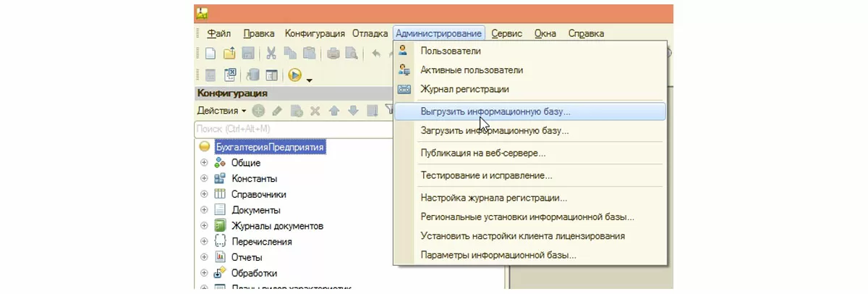Viewport: 868px width, 294px height.
Task: Open Настройка журнала регистрации
Action: tap(529, 198)
